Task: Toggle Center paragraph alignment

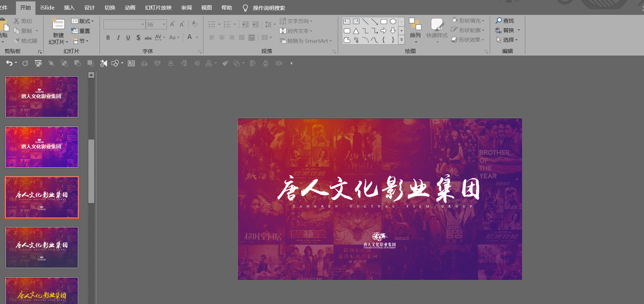Action: 222,38
